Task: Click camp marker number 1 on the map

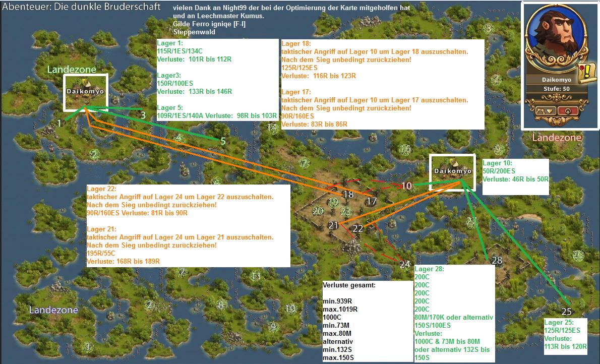Action: click(59, 123)
